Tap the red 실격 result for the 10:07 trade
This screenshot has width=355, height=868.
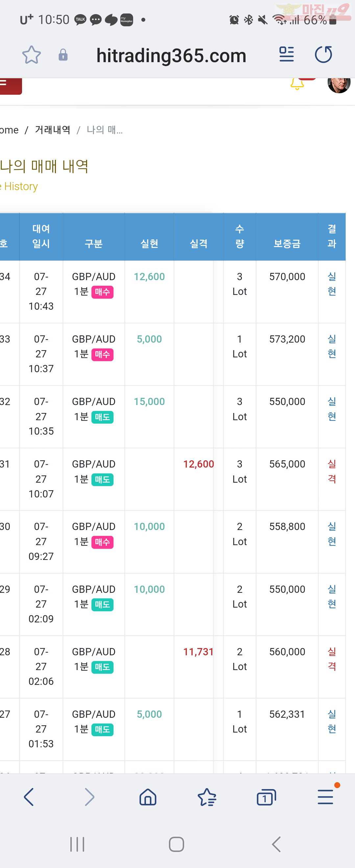coord(332,471)
